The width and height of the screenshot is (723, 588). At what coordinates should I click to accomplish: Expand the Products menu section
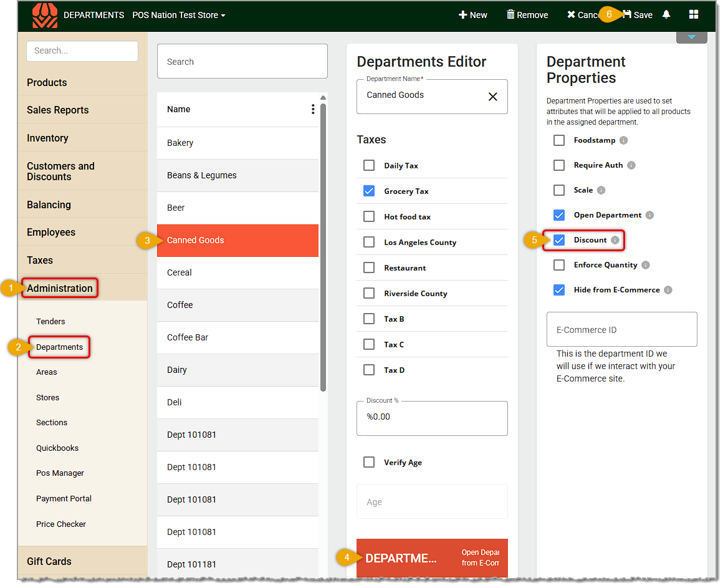[82, 82]
